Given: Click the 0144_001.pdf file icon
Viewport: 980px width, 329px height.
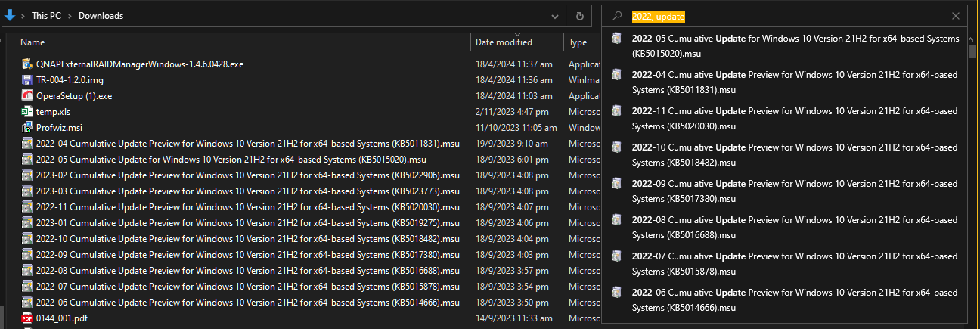Looking at the screenshot, I should pyautogui.click(x=27, y=318).
